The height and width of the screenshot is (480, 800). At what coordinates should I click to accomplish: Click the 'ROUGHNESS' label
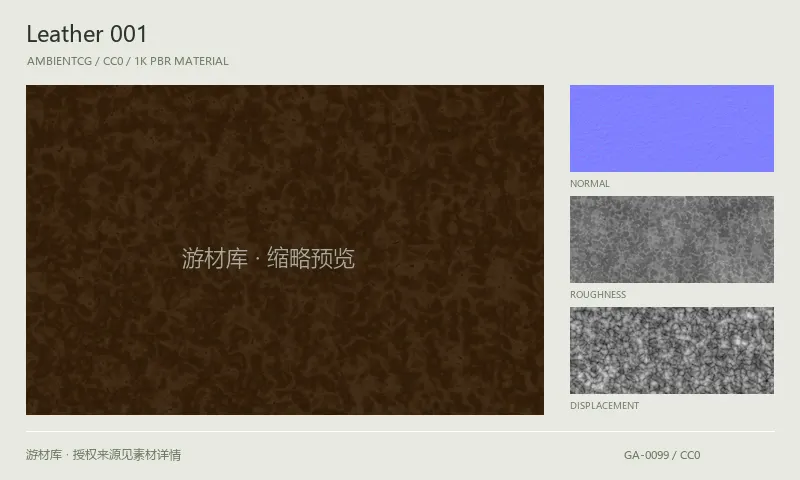(x=598, y=295)
